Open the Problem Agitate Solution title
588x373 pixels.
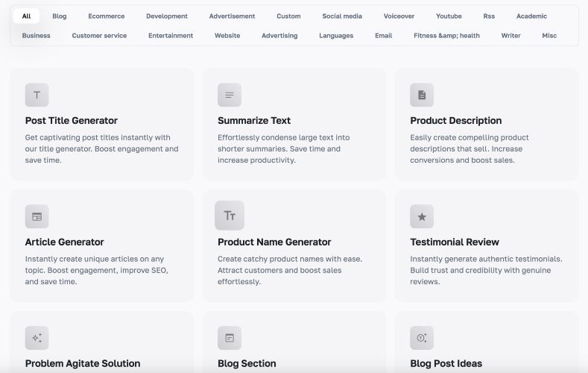tap(83, 363)
